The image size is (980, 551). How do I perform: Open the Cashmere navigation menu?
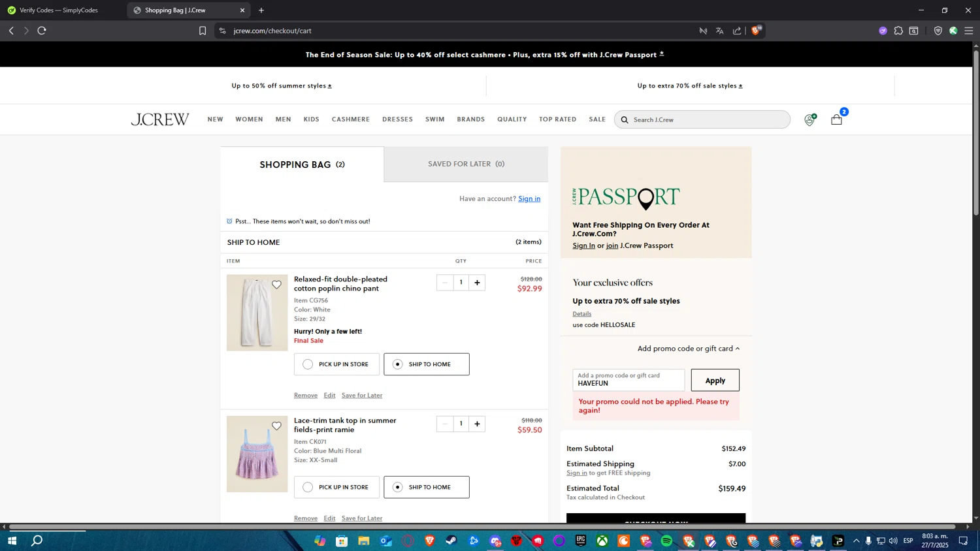pos(351,119)
